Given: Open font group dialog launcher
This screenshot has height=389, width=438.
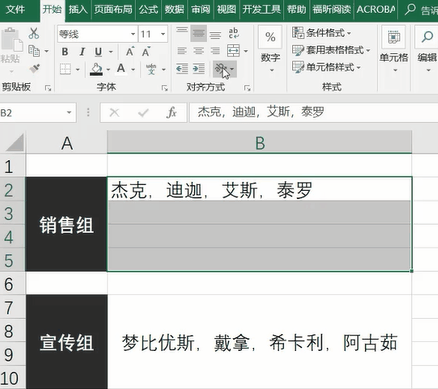Looking at the screenshot, I should [x=164, y=88].
